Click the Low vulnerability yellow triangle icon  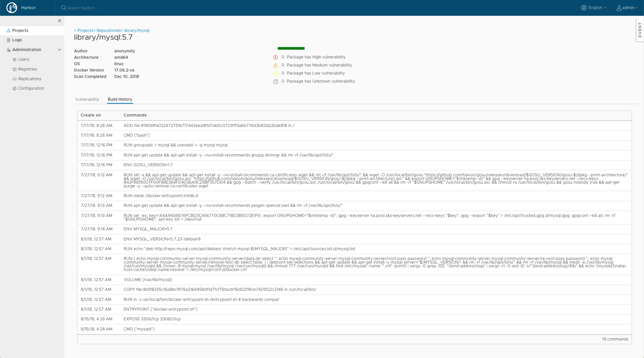[x=276, y=73]
